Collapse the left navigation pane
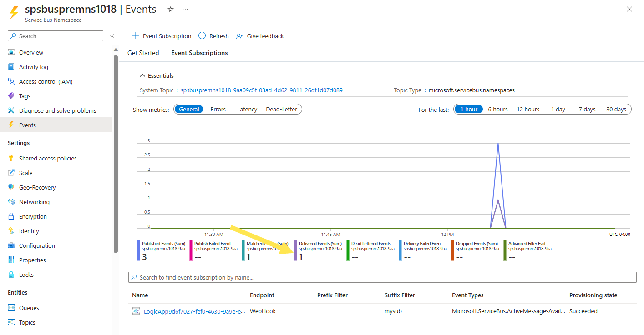Image resolution: width=644 pixels, height=335 pixels. [112, 36]
